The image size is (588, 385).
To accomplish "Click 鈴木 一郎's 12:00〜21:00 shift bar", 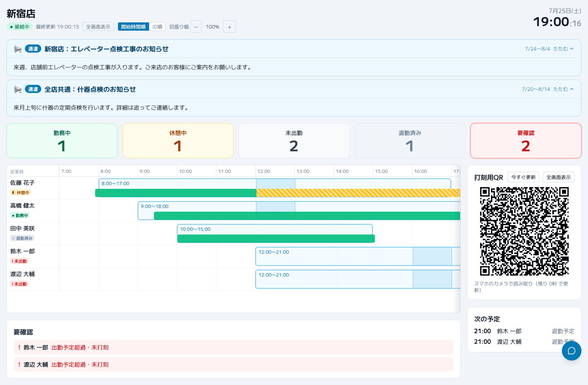I will [x=358, y=257].
